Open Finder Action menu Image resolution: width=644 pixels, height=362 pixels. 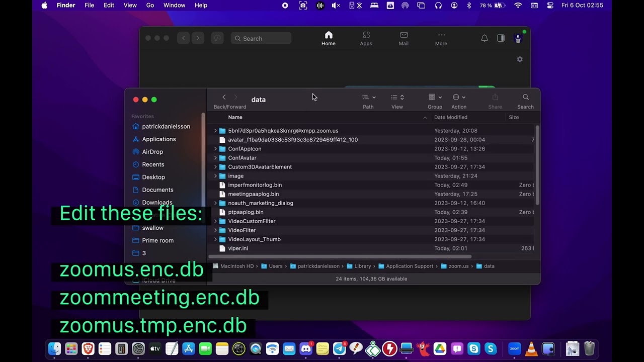[459, 97]
